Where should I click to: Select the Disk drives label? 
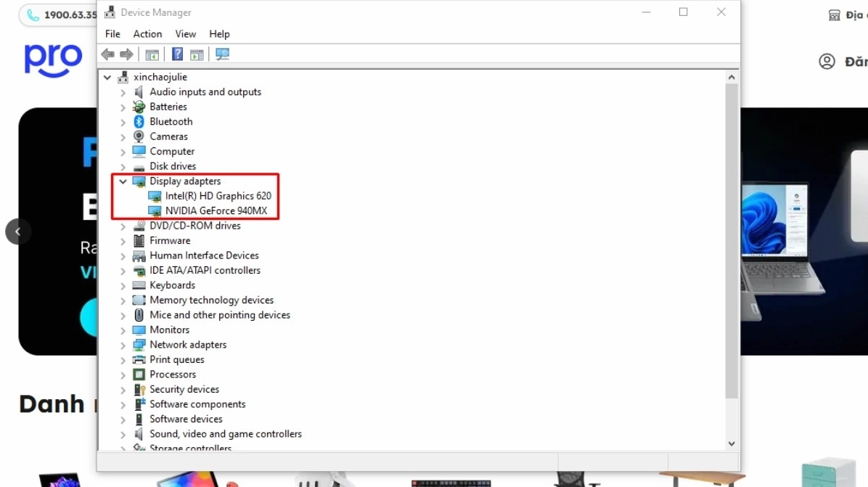tap(173, 166)
